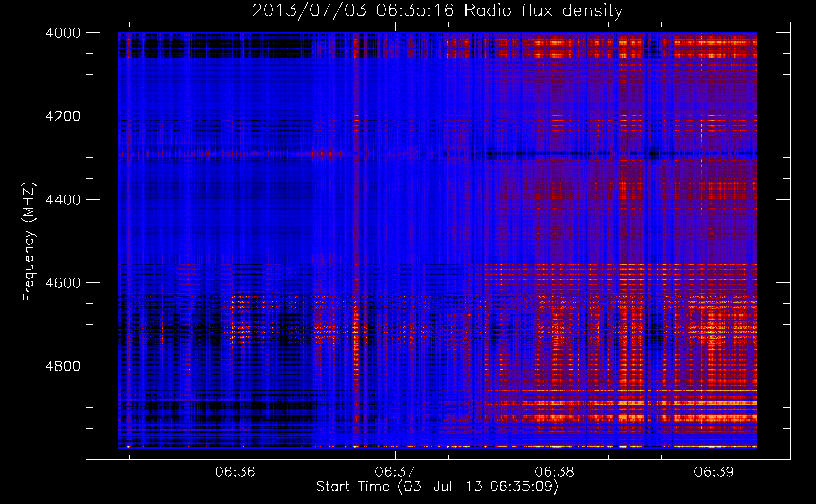The width and height of the screenshot is (816, 504).
Task: Click the 06:36 time tick label
Action: coord(236,472)
